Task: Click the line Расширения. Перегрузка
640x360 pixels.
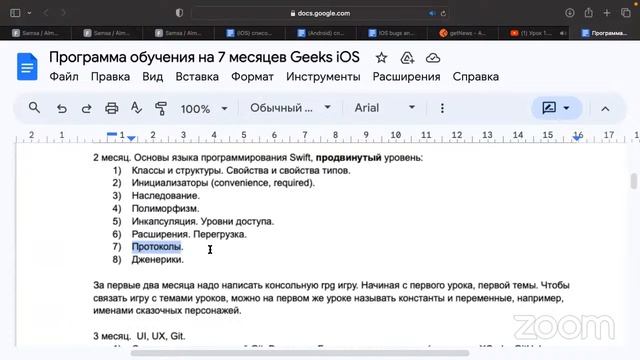Action: (x=189, y=234)
